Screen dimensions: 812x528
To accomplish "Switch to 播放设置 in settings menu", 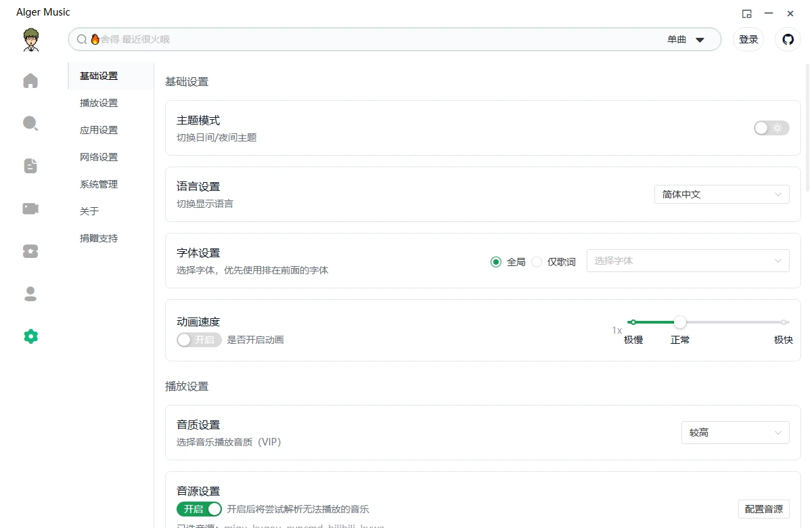I will click(99, 103).
